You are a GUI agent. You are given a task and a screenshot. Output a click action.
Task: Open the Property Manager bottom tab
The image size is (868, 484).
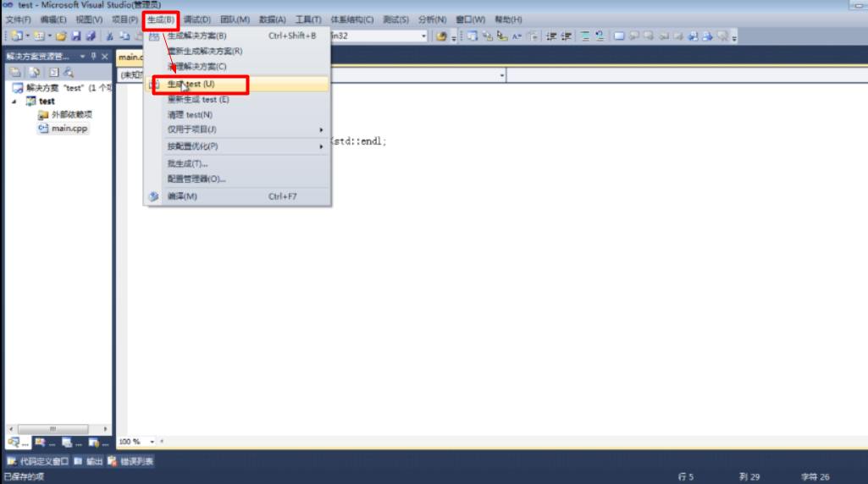point(72,443)
